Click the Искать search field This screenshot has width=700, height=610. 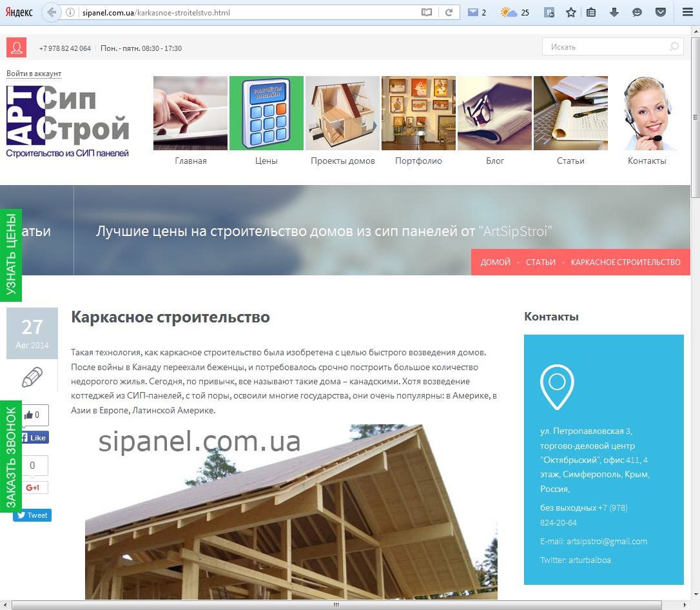(612, 46)
